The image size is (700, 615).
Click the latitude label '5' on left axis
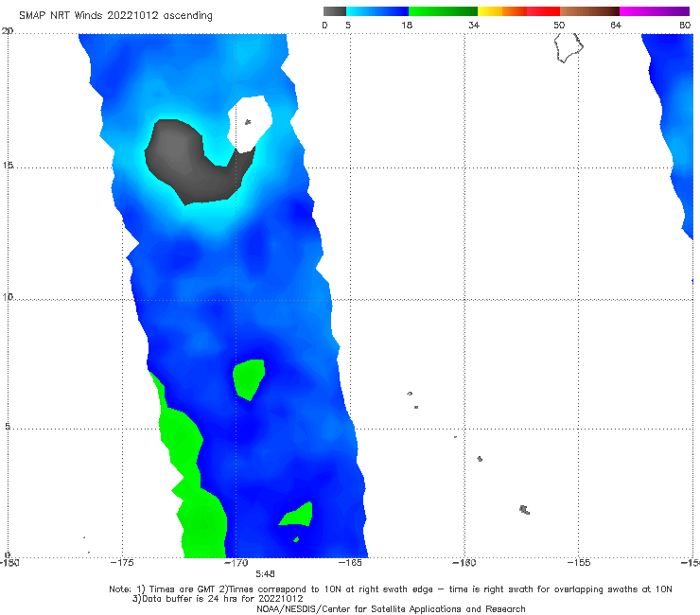click(8, 426)
